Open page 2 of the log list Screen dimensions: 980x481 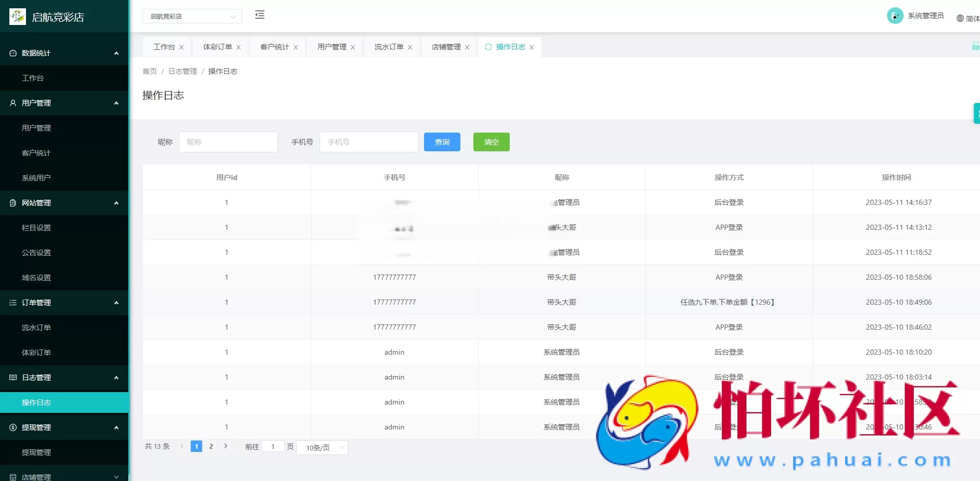tap(211, 446)
